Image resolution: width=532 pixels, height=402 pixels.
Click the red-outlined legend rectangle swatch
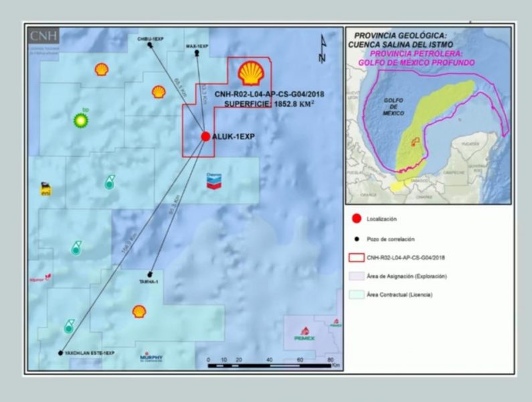pos(357,257)
